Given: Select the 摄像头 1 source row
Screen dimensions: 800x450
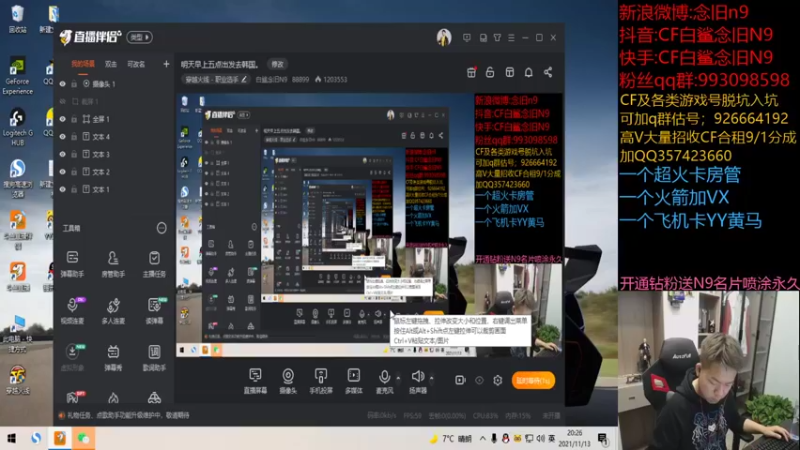Looking at the screenshot, I should pyautogui.click(x=113, y=84).
